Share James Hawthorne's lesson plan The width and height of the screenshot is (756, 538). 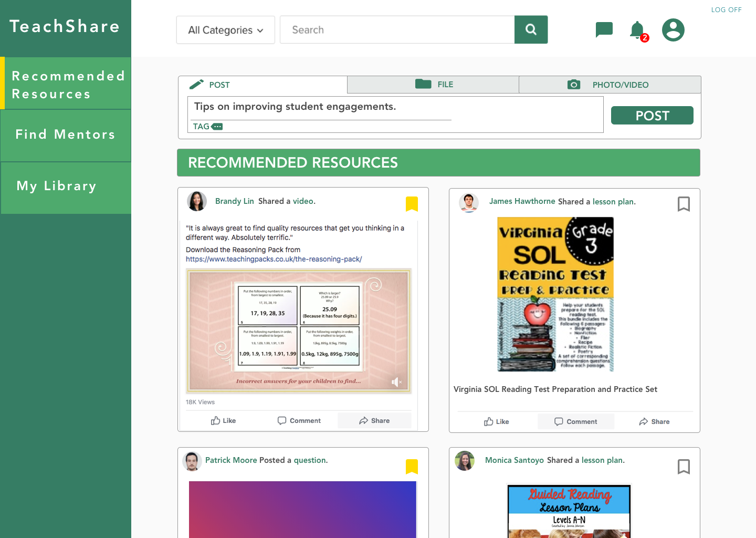click(x=654, y=422)
